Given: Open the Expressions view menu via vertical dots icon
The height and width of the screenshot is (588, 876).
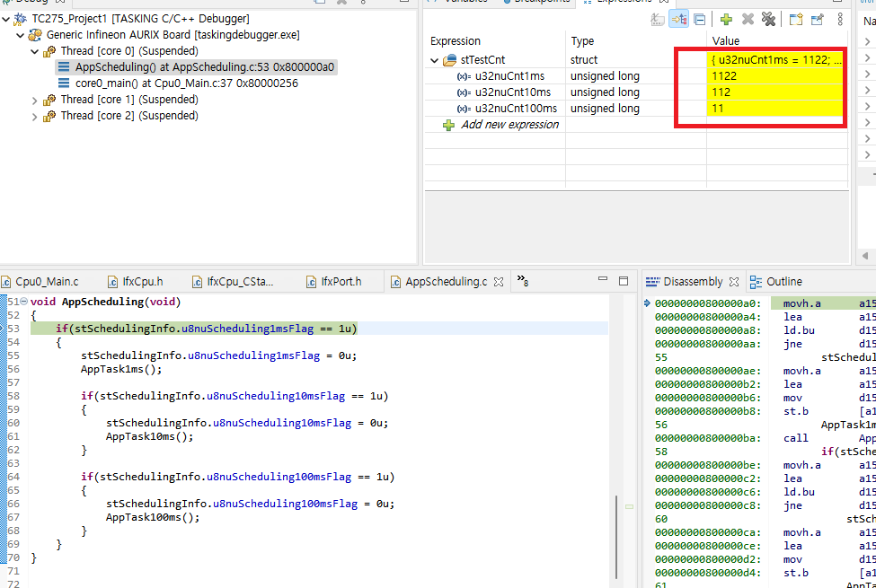Looking at the screenshot, I should click(839, 20).
